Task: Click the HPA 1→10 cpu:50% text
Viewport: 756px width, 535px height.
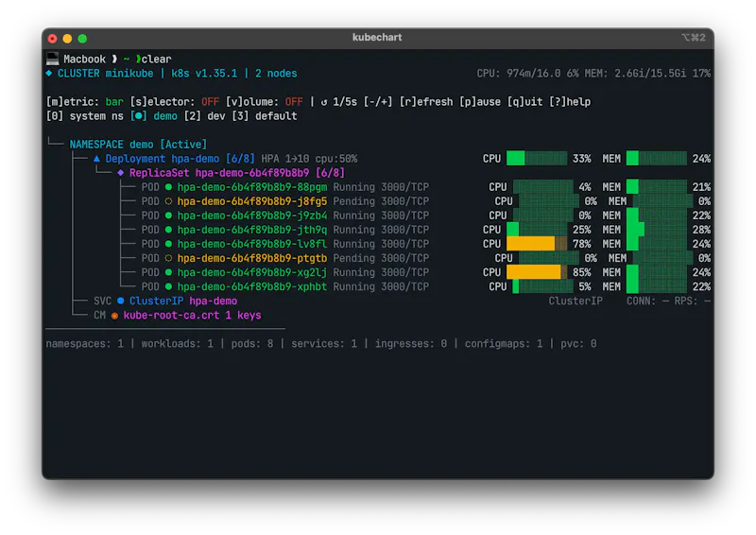Action: click(309, 158)
